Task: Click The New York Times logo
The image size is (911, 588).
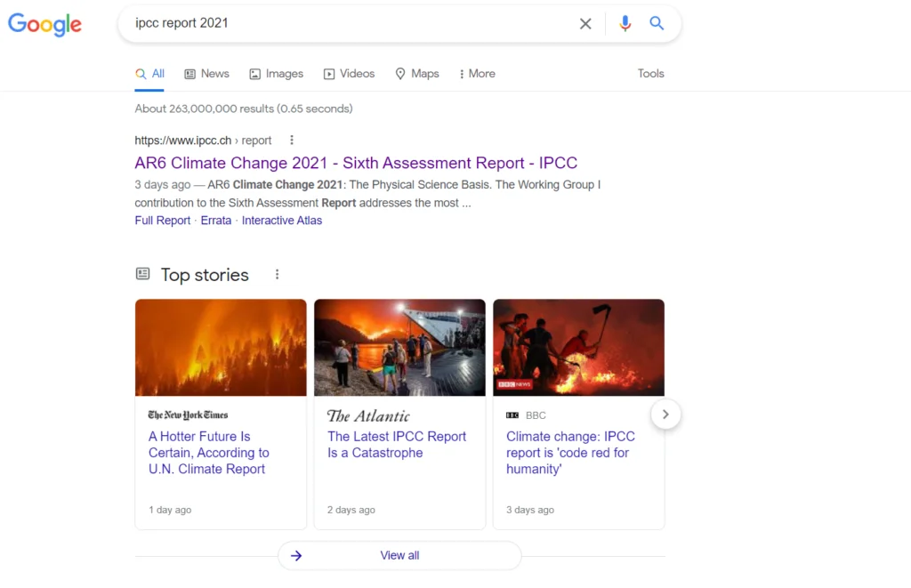Action: [x=188, y=415]
